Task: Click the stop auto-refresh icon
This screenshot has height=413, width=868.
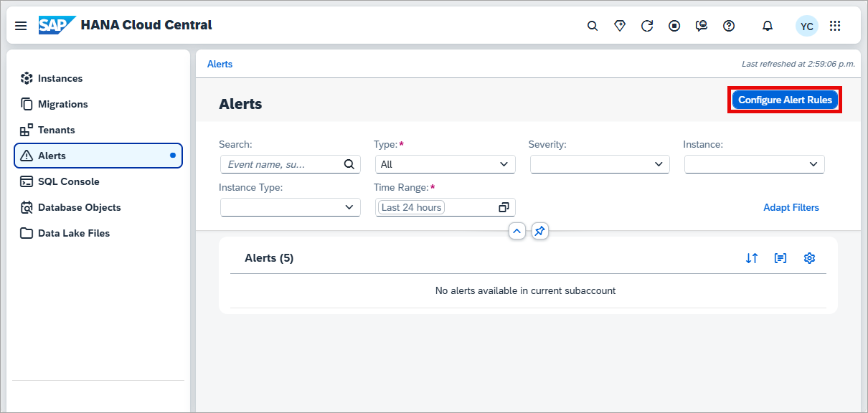Action: coord(674,26)
